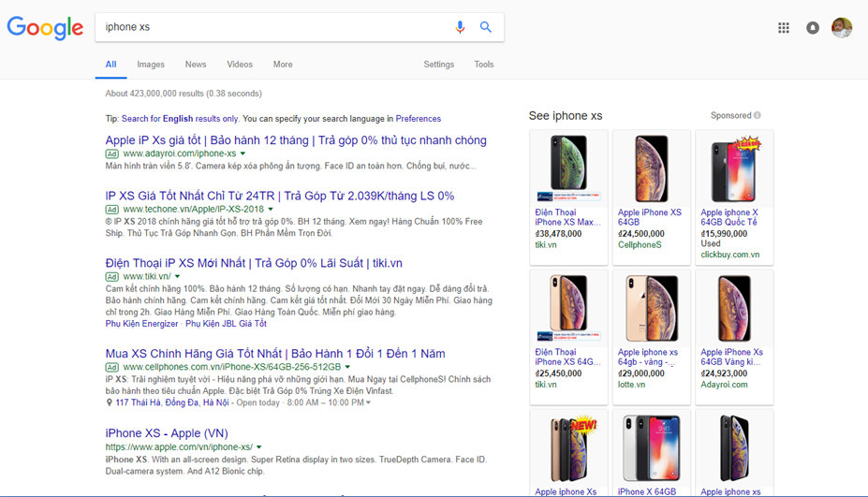The width and height of the screenshot is (868, 497).
Task: Expand options arrow for techone.vn ad
Action: 271,210
